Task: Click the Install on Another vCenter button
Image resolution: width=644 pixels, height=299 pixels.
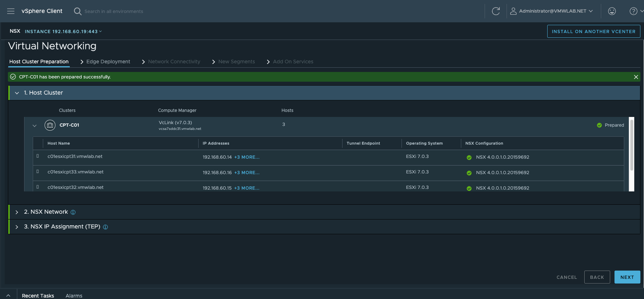Action: pos(594,31)
